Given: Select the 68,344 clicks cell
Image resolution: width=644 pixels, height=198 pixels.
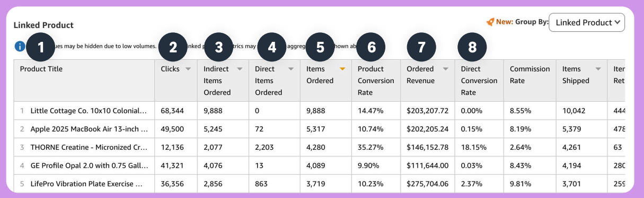Looking at the screenshot, I should (175, 111).
